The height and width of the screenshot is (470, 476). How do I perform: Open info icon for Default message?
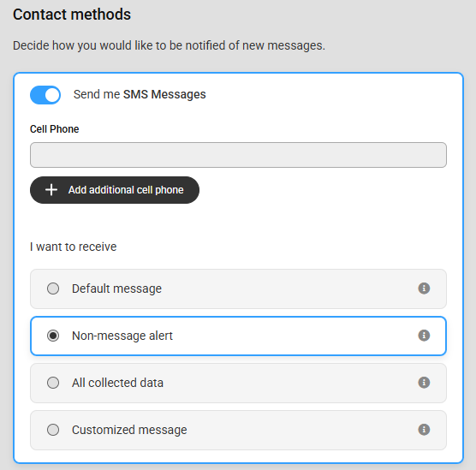click(x=424, y=289)
